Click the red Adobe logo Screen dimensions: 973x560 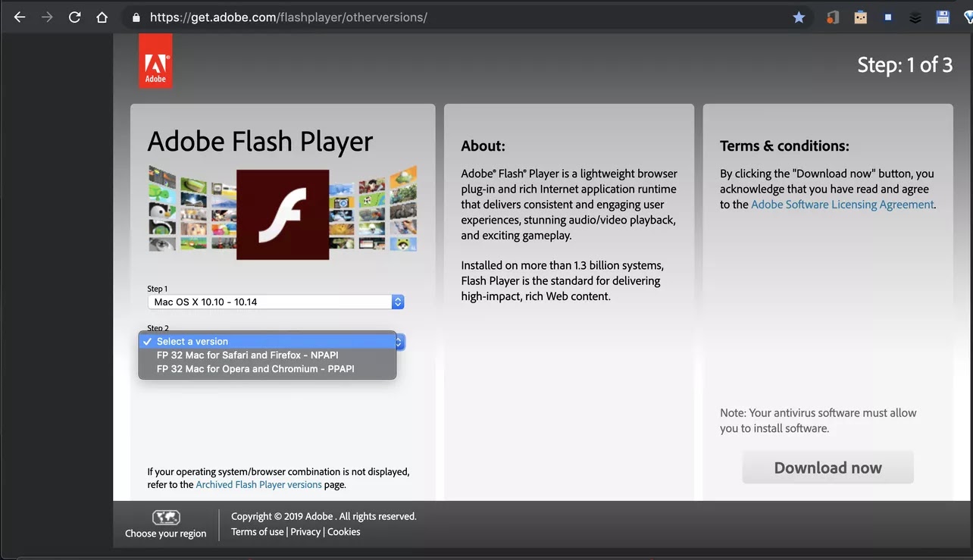[155, 61]
